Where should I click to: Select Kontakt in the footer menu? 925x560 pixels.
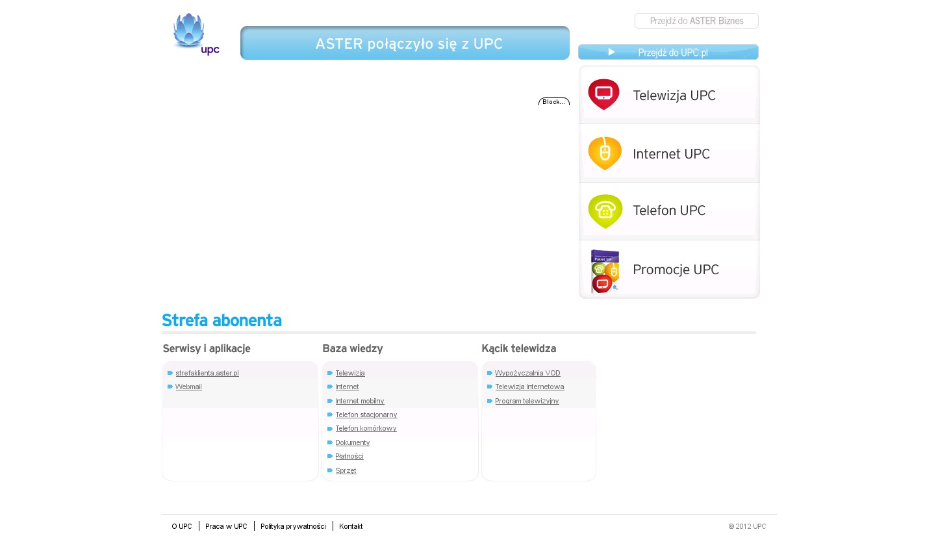(351, 526)
